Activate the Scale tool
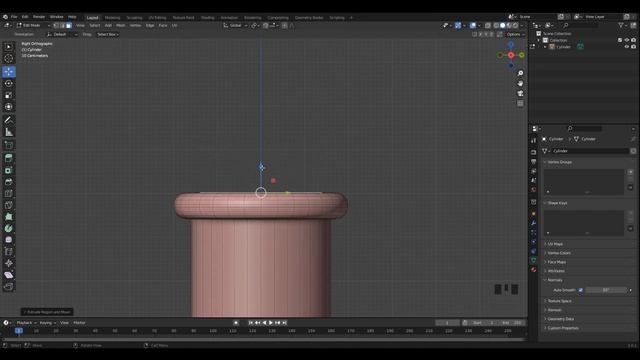Viewport: 640px width, 360px height. 9,96
